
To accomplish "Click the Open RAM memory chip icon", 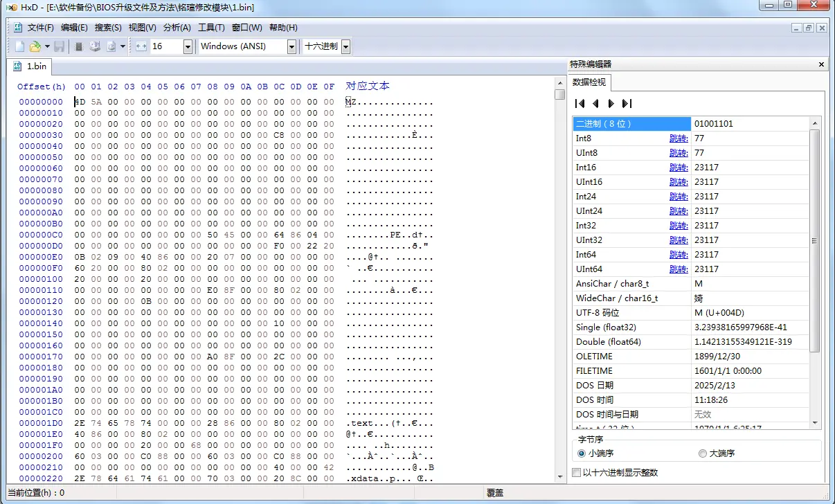I will coord(79,46).
